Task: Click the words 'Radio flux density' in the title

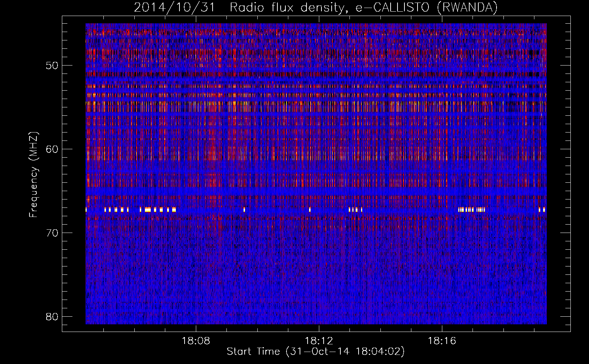Action: (286, 7)
